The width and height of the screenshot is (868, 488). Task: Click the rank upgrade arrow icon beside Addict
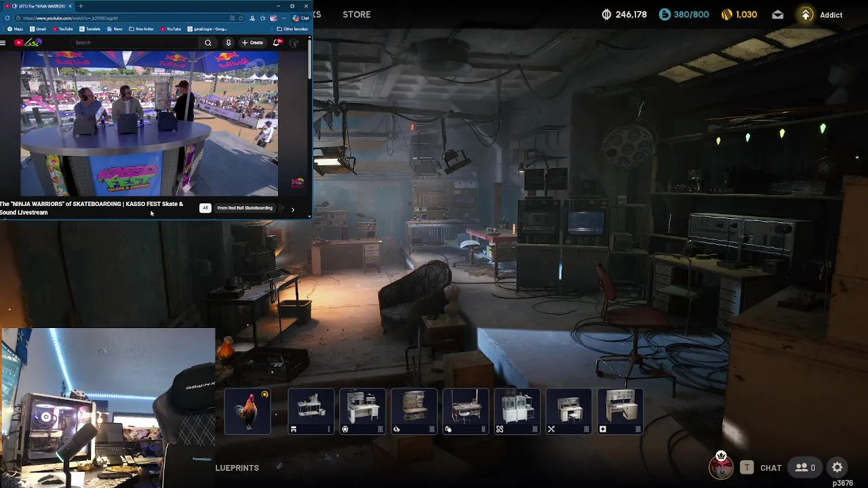(806, 14)
